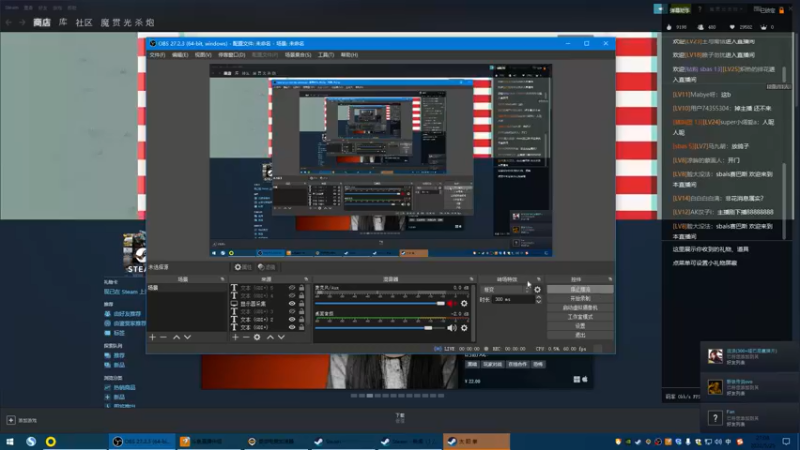The image size is (800, 450).
Task: Mute desktop audio speaker icon
Action: [x=452, y=328]
